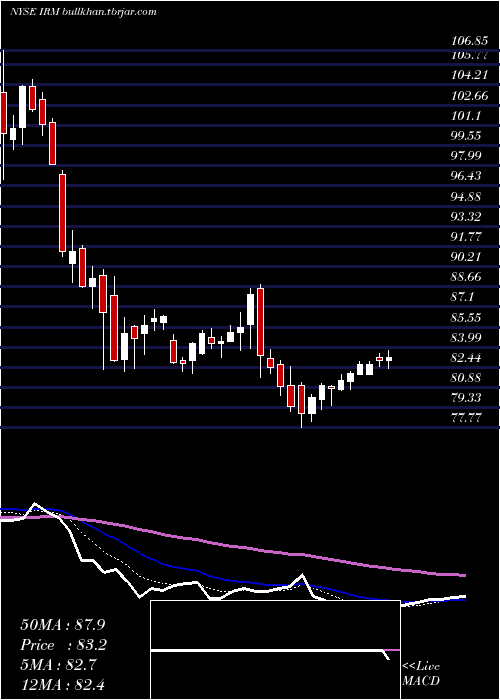Click the 79.33 price label
The width and height of the screenshot is (500, 700).
(x=467, y=398)
